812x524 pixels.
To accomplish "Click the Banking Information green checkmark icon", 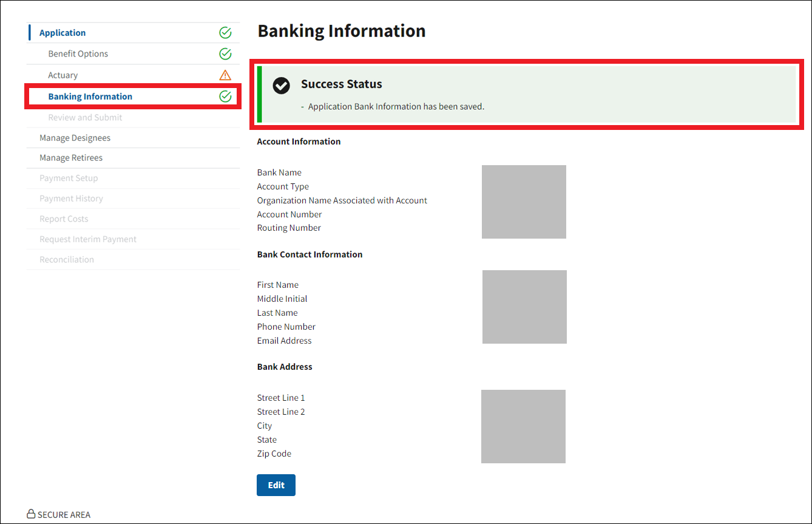I will [225, 97].
